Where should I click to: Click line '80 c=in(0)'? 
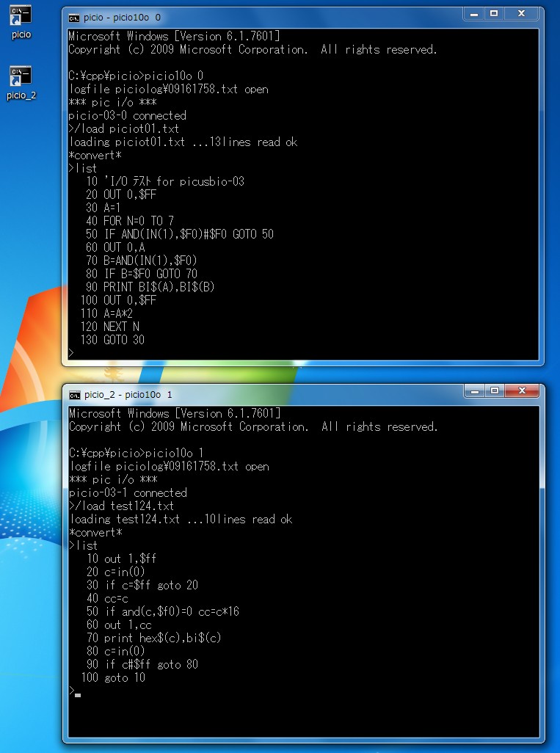(x=116, y=651)
